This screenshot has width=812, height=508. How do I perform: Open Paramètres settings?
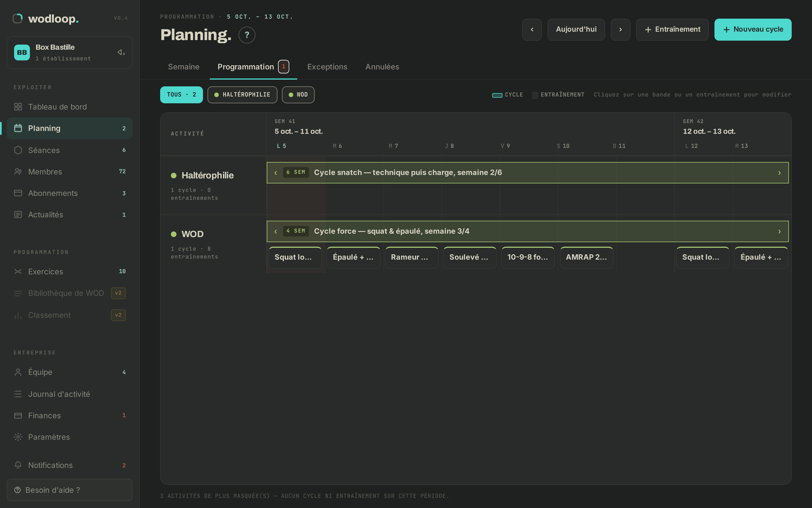(x=69, y=437)
